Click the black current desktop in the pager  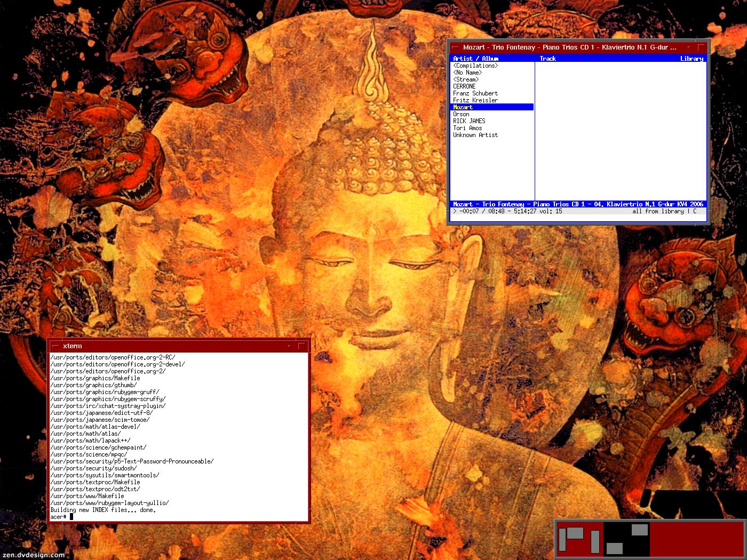(x=626, y=540)
